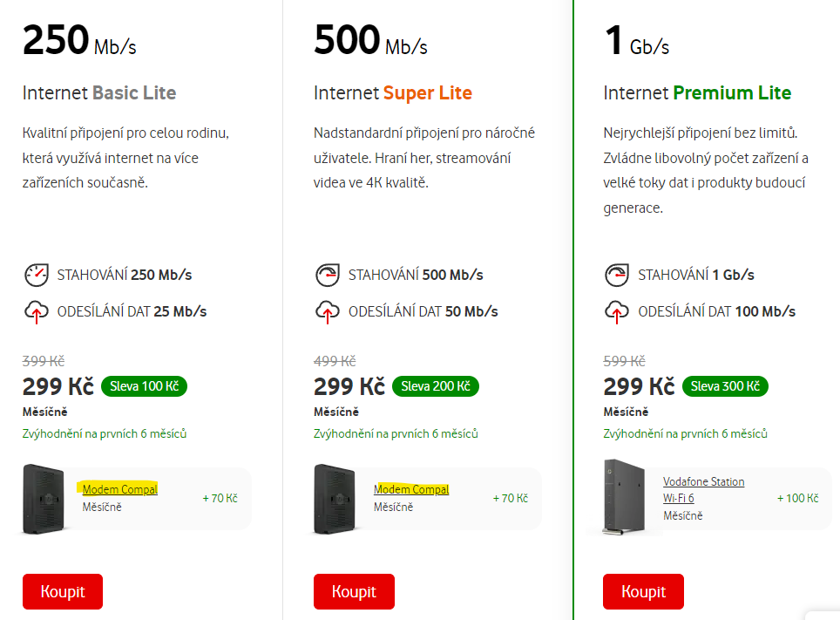Buy the Internet Premium Lite plan
This screenshot has height=620, width=840.
click(643, 591)
